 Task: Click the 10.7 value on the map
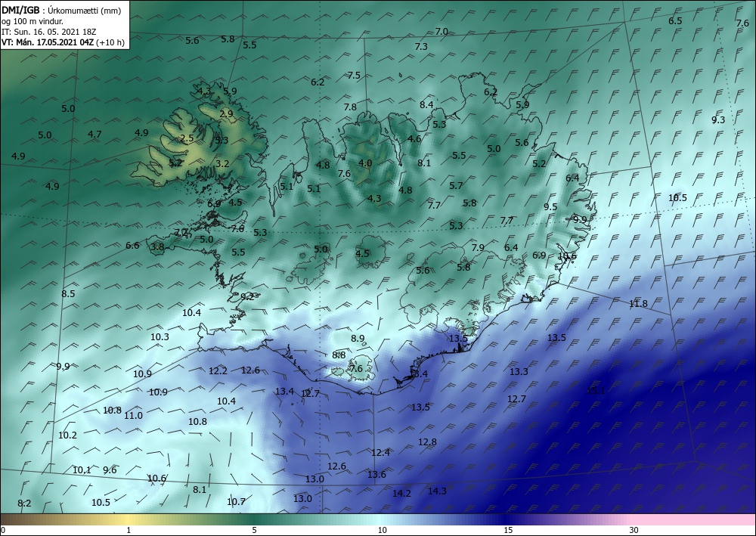click(x=236, y=502)
